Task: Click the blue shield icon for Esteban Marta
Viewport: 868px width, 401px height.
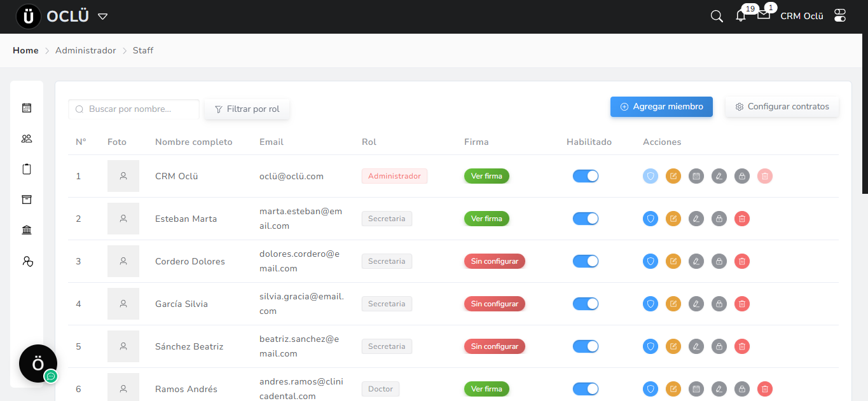Action: pyautogui.click(x=651, y=219)
